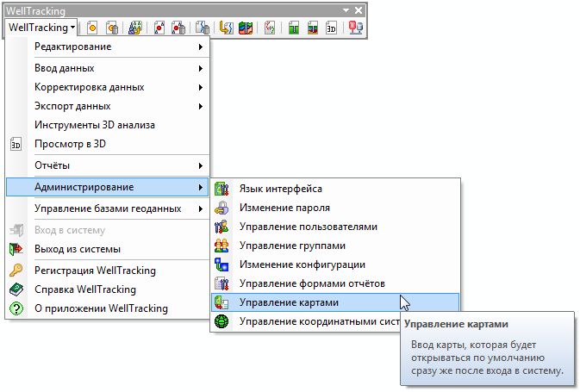This screenshot has width=580, height=392.
Task: Select Выход из системы
Action: point(79,249)
